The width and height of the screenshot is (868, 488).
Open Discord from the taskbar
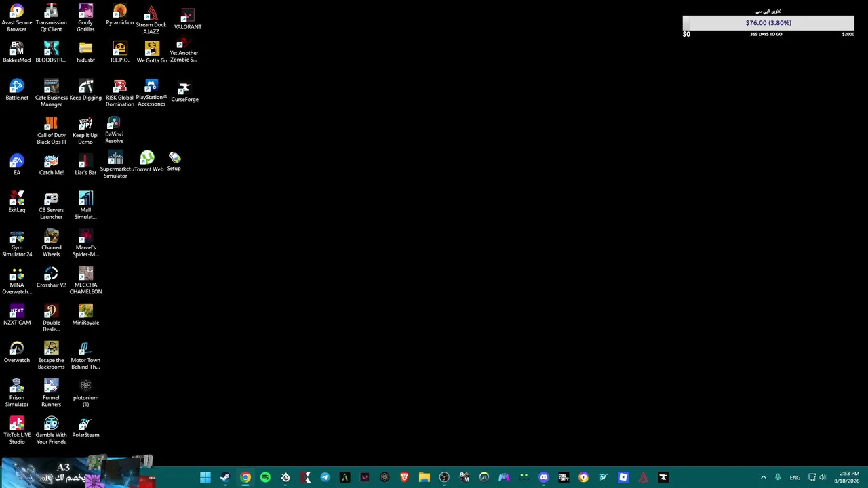point(543,477)
